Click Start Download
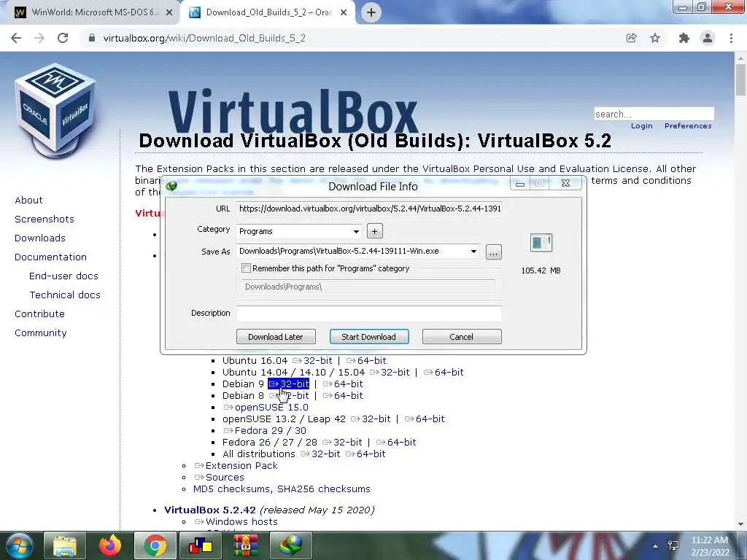 pos(369,337)
